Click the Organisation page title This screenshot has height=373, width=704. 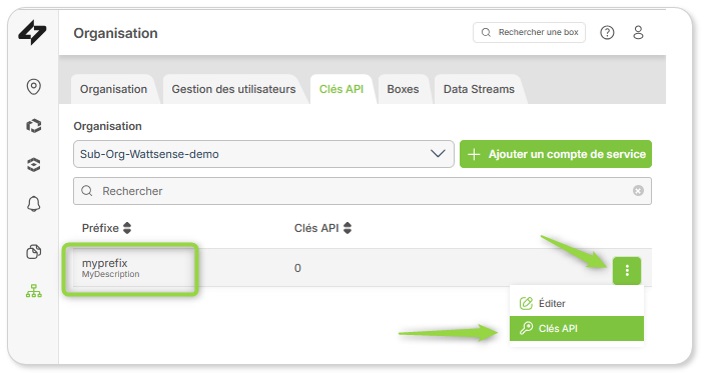(115, 33)
